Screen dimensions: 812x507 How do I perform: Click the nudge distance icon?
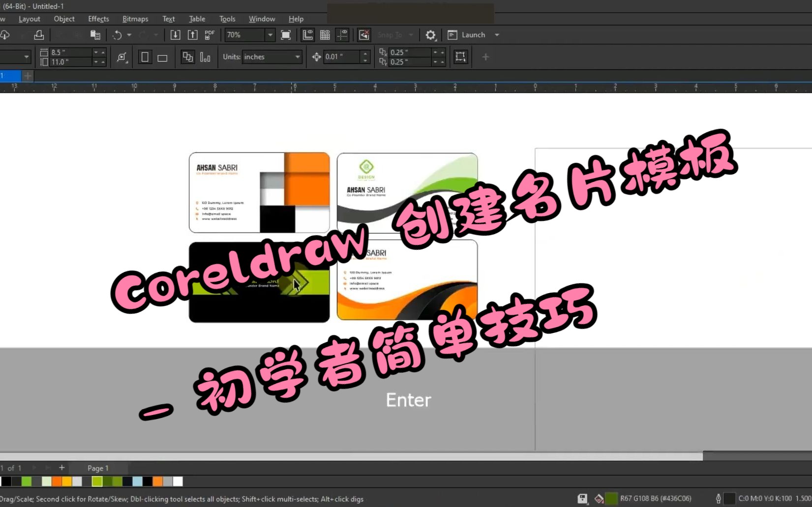[x=316, y=57]
